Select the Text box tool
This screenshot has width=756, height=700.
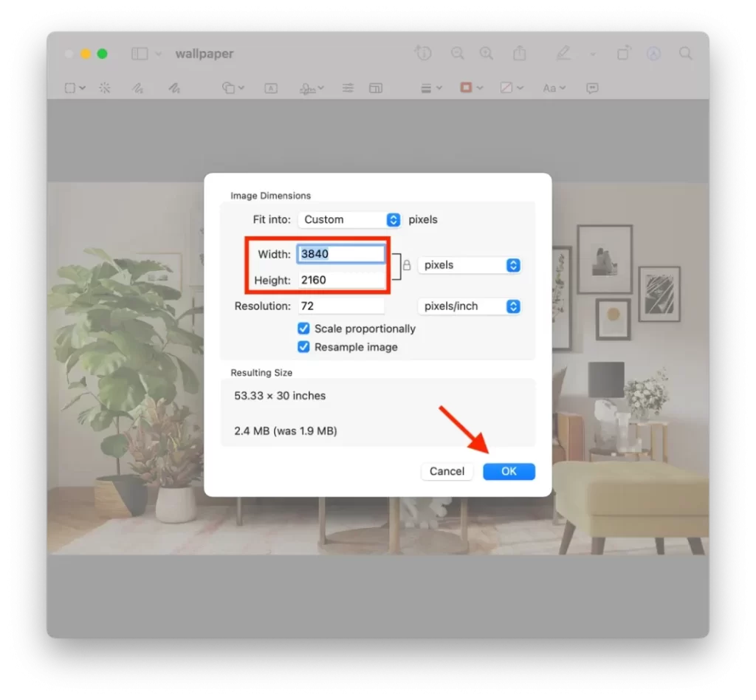pyautogui.click(x=271, y=88)
